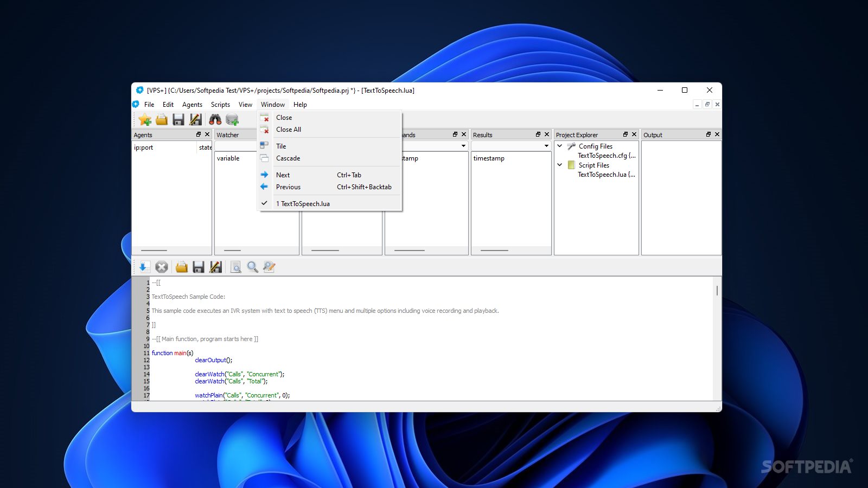Minimize the TextToSpeech.lua document window
Viewport: 868px width, 488px height.
tap(697, 104)
